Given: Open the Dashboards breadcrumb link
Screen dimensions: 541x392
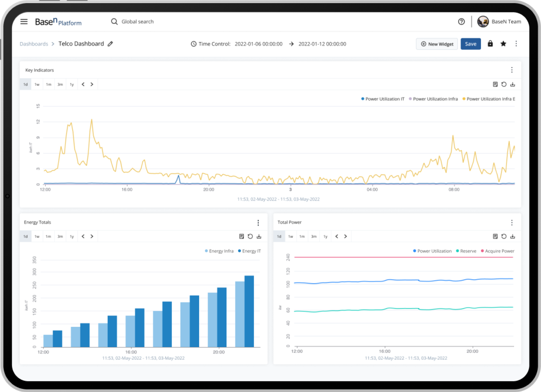Looking at the screenshot, I should (34, 44).
